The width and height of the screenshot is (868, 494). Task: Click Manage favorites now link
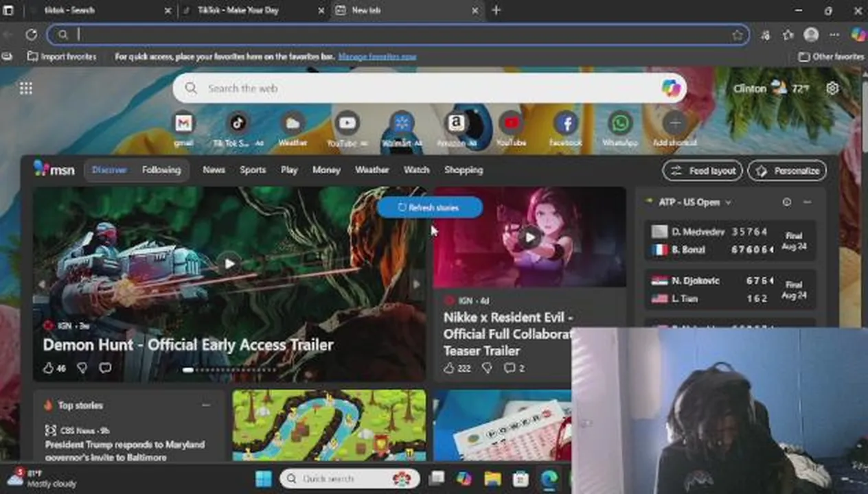[x=377, y=57]
